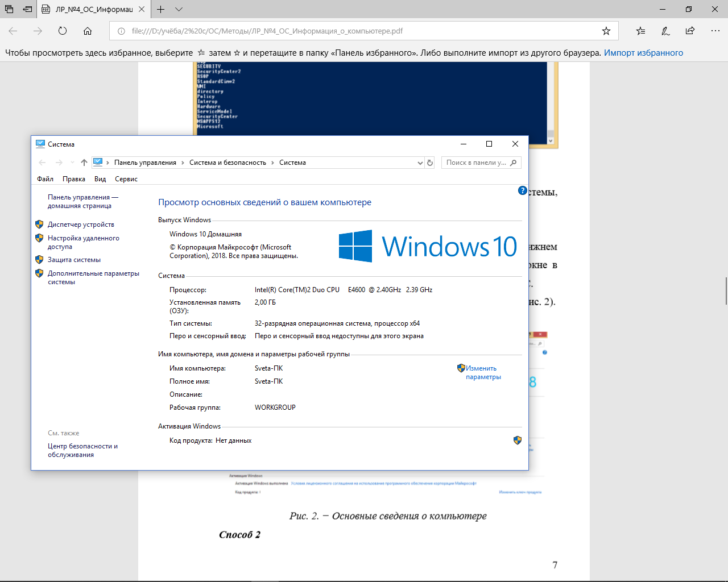Open the Edge favorites hub
This screenshot has width=728, height=582.
pyautogui.click(x=641, y=31)
